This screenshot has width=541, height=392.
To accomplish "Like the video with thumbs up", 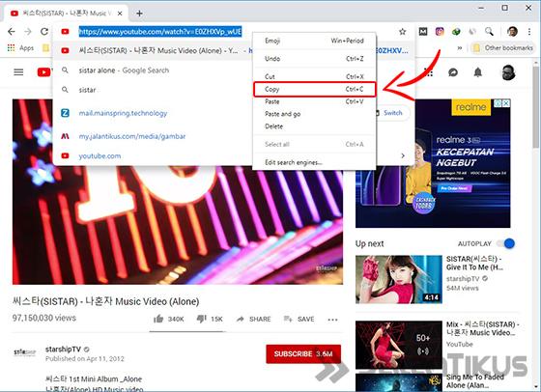I will click(x=158, y=319).
